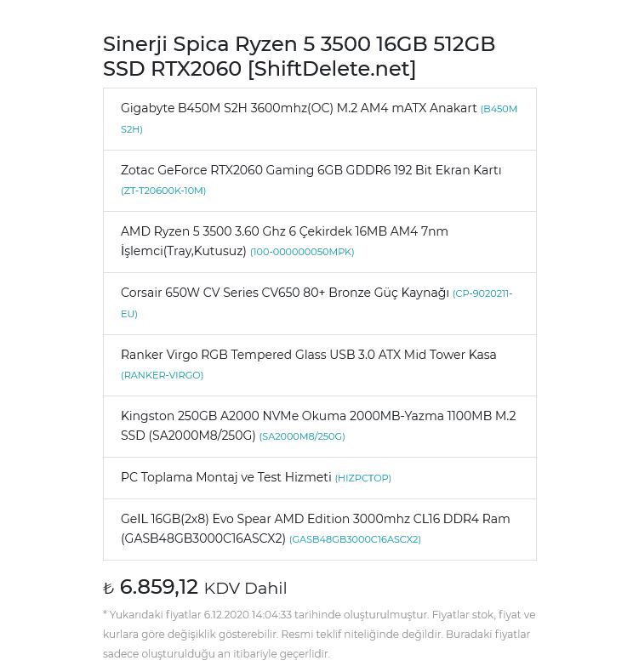Click the teal GASB48GB3000C16ASCX2 product code
Image resolution: width=633 pixels, height=672 pixels.
click(x=355, y=539)
